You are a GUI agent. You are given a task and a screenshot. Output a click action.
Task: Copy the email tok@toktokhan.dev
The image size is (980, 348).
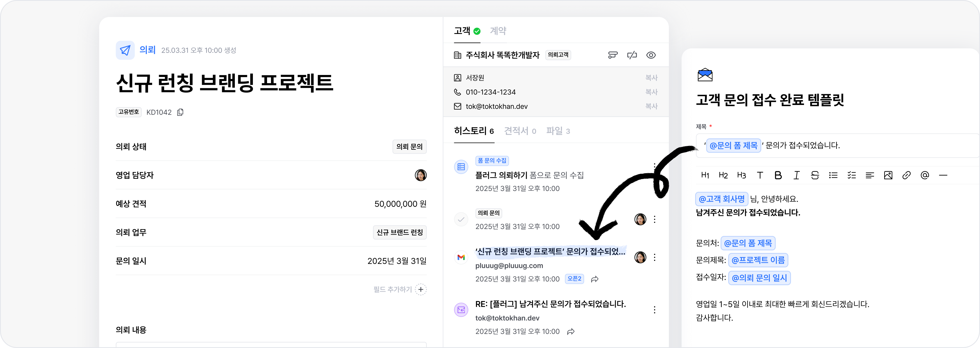pyautogui.click(x=651, y=106)
